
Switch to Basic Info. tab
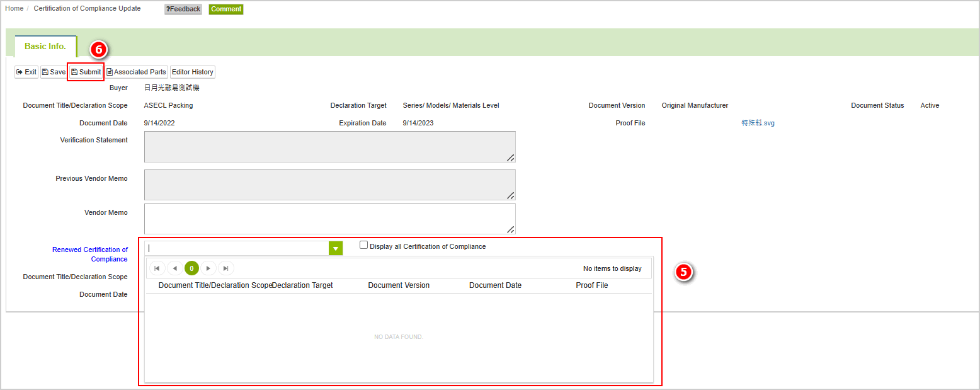(x=45, y=47)
